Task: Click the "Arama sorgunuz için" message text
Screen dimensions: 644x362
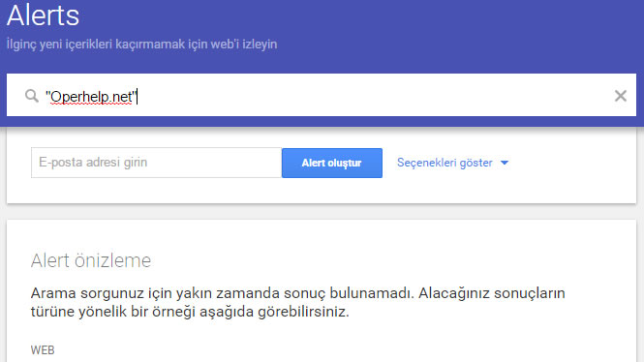Action: coord(297,303)
